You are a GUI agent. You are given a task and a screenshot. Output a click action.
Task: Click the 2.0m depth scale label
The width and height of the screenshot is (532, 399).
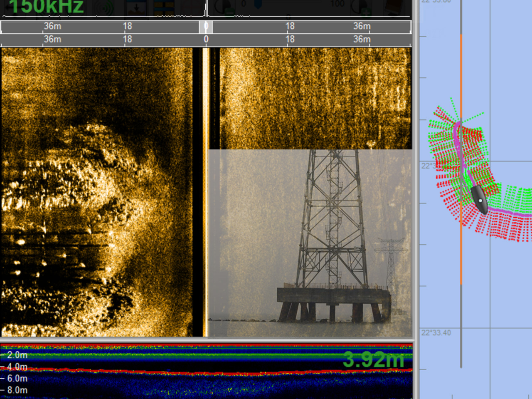coord(17,355)
